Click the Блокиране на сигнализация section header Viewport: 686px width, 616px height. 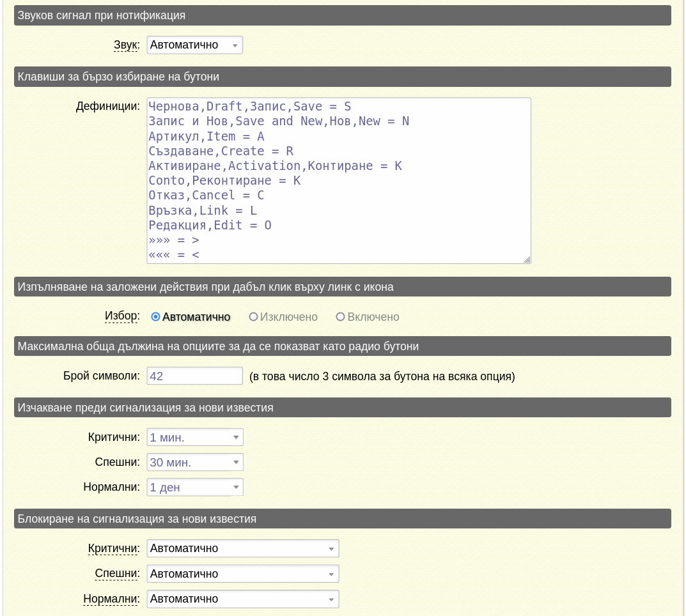pyautogui.click(x=343, y=518)
